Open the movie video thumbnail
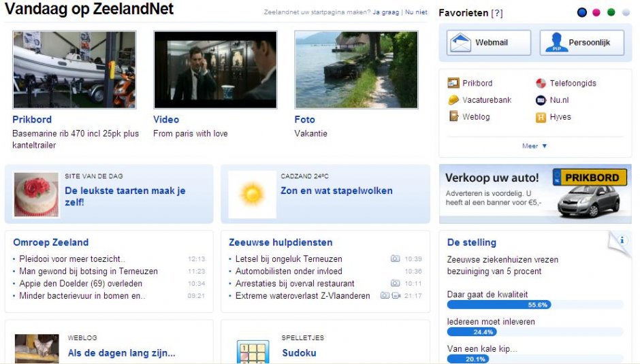The image size is (640, 364). tap(216, 69)
